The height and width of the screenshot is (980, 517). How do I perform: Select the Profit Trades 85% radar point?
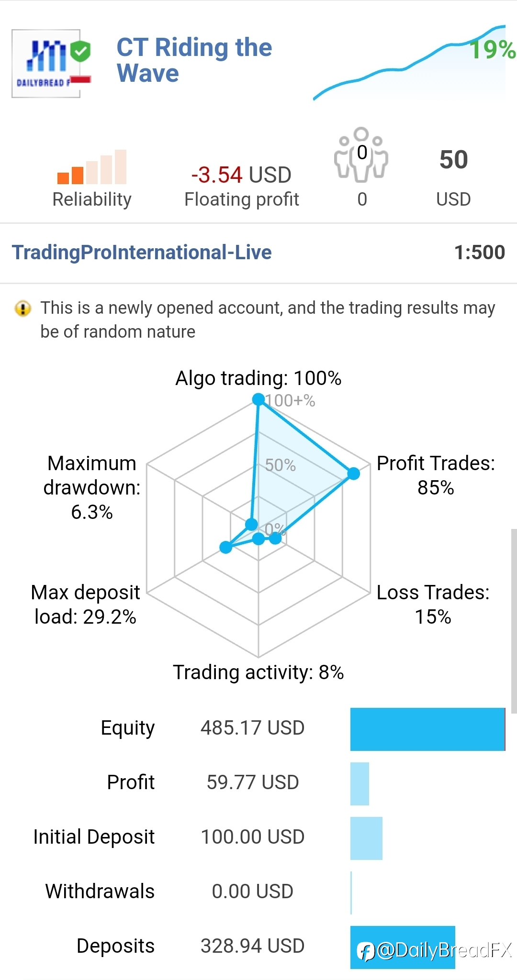tap(353, 473)
